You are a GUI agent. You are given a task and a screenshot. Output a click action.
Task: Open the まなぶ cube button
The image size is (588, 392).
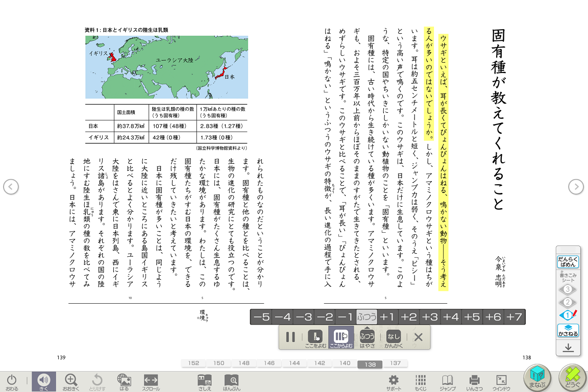coord(537,378)
